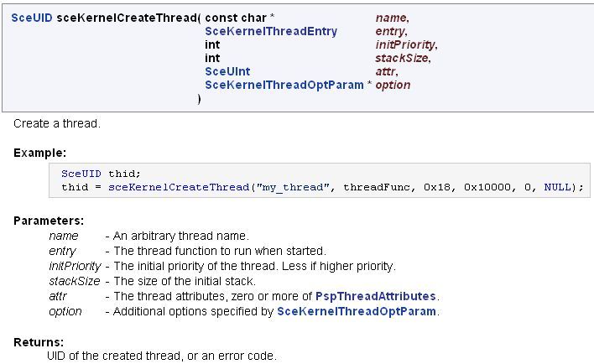Click the 'Returns:' heading
This screenshot has width=594, height=364.
coord(39,342)
